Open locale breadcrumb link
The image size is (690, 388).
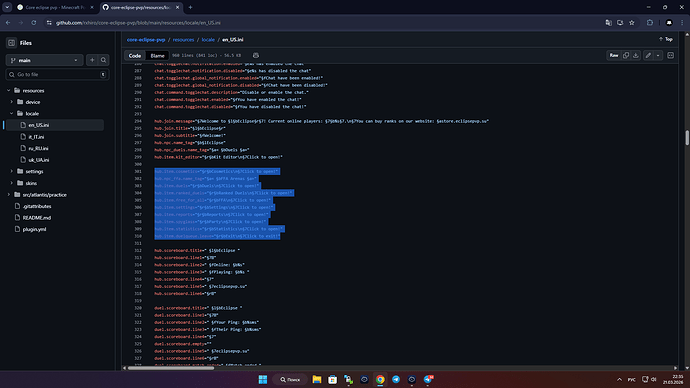208,40
